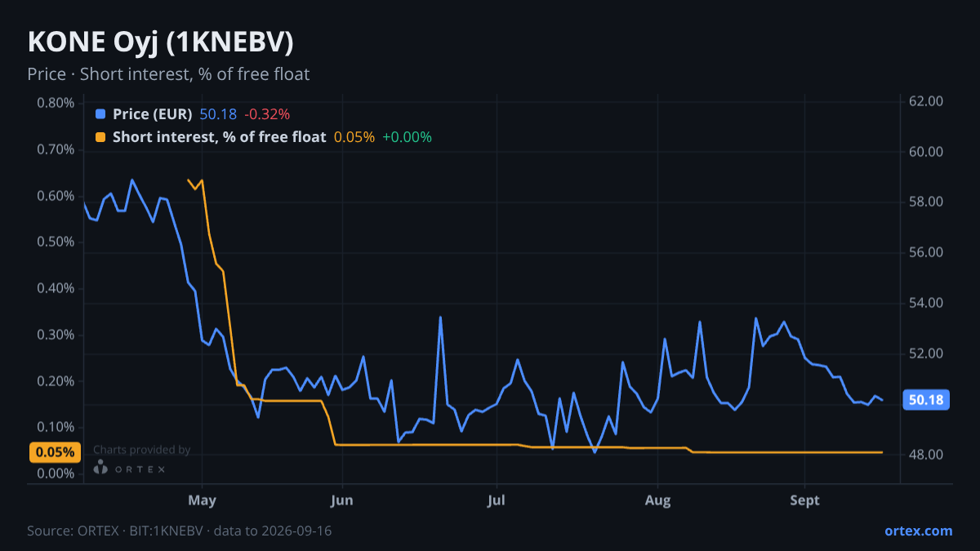Image resolution: width=980 pixels, height=551 pixels.
Task: Click the blue 50.18 price badge on the right axis
Action: tap(925, 400)
